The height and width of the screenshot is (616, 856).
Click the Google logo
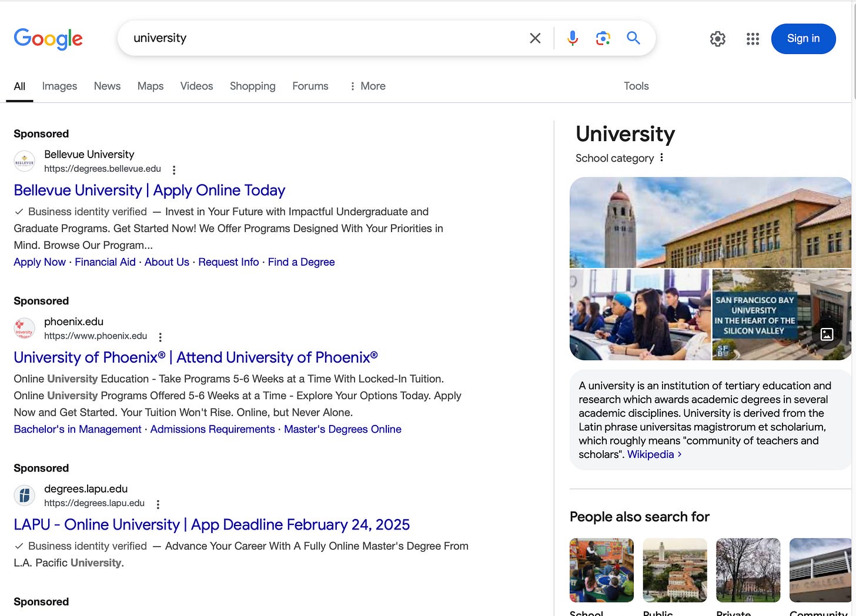coord(48,39)
